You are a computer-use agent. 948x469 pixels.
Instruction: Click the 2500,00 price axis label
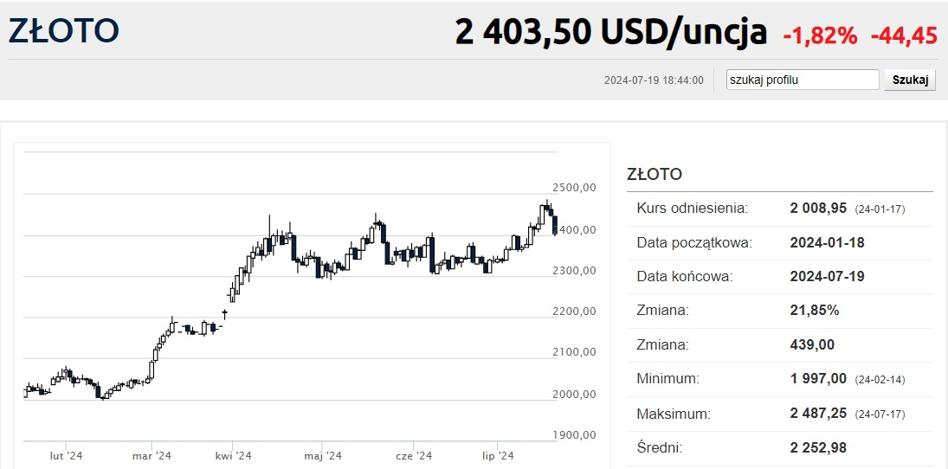[x=574, y=188]
